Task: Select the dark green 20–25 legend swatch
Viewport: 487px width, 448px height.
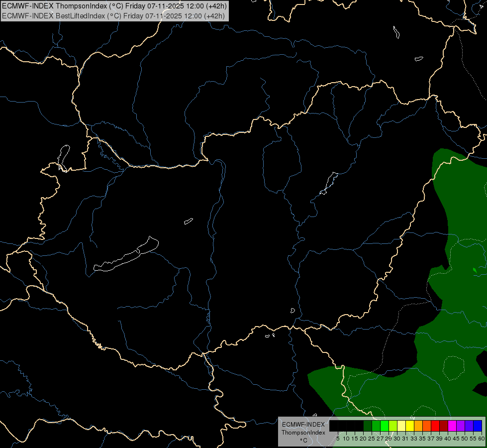Action: [368, 426]
